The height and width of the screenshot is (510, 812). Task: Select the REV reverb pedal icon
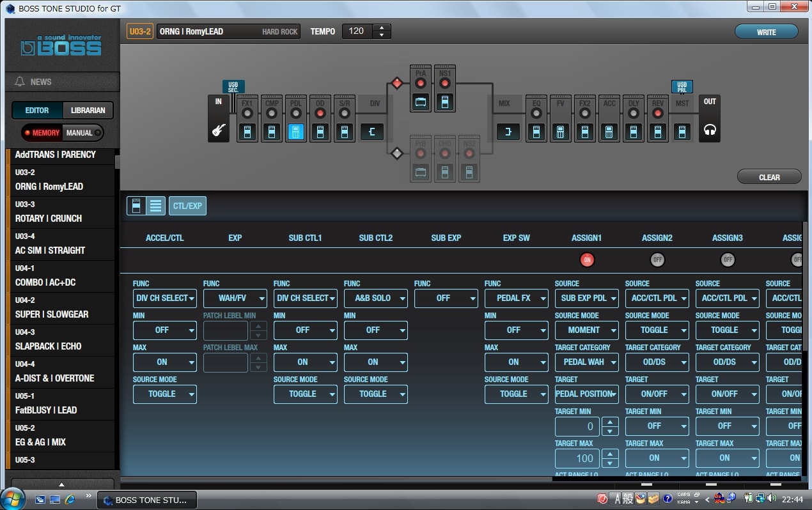658,132
